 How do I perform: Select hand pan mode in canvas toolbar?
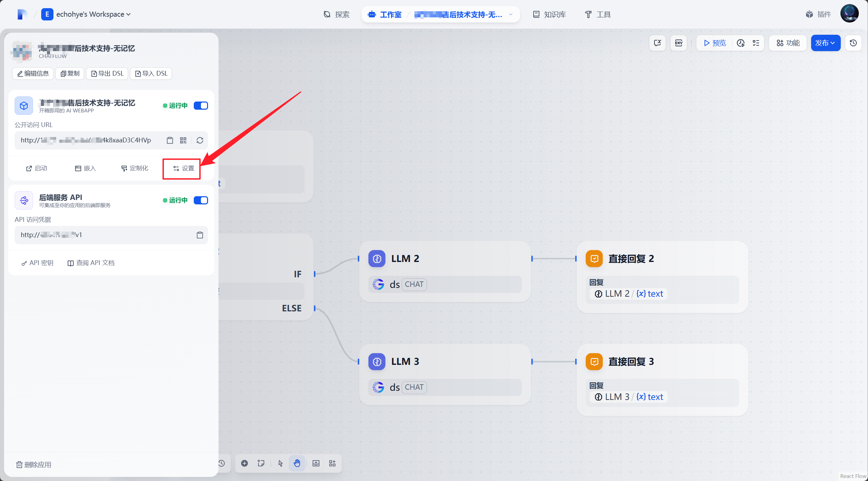(x=297, y=463)
